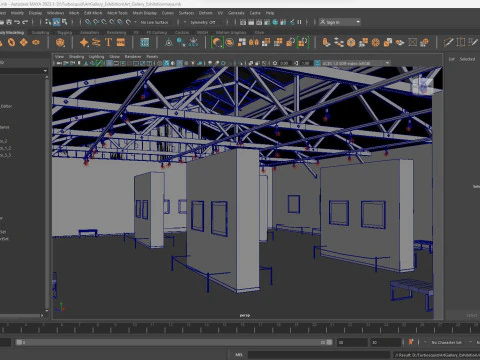Open the No Live Surface dropdown
480x360 pixels.
(x=155, y=22)
